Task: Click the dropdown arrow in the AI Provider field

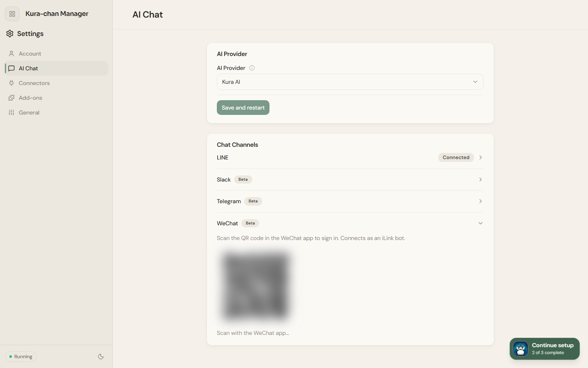Action: click(x=475, y=82)
